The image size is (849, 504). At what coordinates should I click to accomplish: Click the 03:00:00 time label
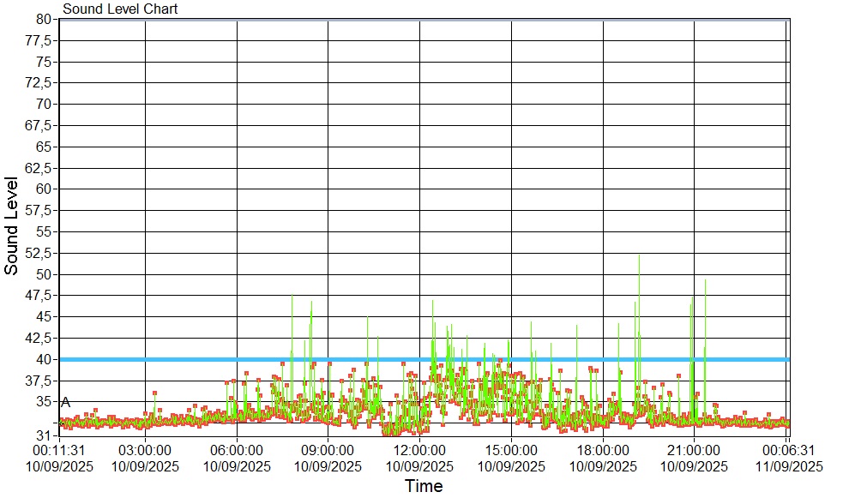[x=145, y=449]
